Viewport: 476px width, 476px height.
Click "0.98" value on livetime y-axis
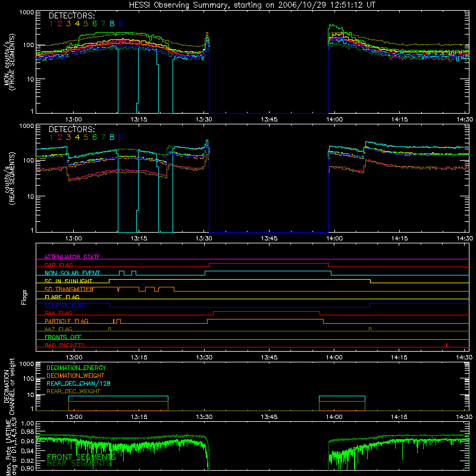click(27, 432)
